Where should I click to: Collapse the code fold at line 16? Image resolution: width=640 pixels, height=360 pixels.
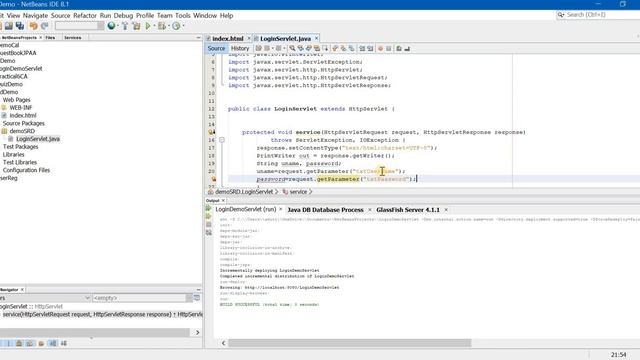coord(222,140)
